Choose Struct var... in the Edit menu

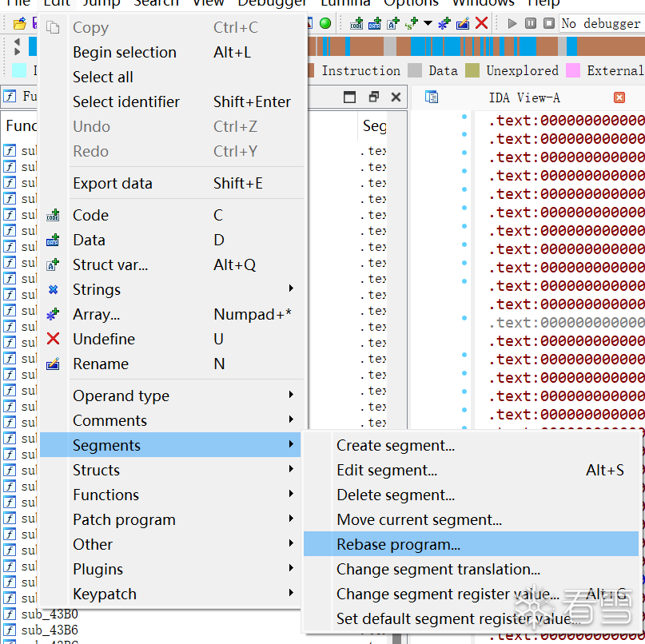pyautogui.click(x=172, y=264)
